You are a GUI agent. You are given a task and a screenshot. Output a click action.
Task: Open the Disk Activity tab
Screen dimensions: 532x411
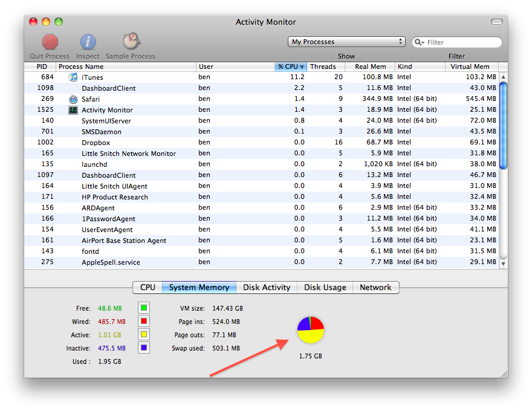pyautogui.click(x=267, y=287)
